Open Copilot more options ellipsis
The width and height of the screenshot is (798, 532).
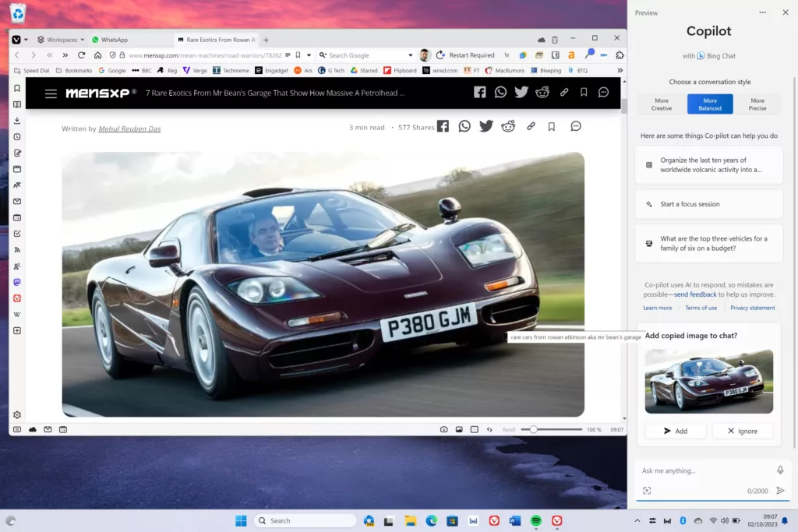pos(762,12)
